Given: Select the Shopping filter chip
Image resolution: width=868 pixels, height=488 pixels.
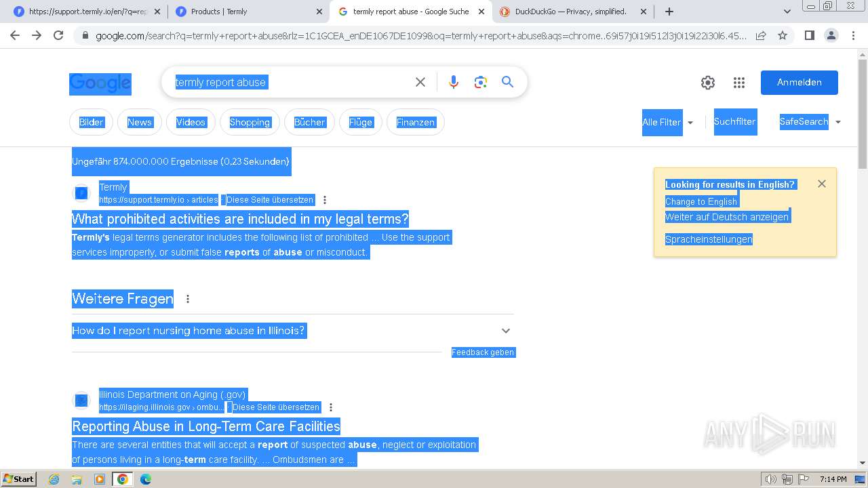Looking at the screenshot, I should (250, 122).
